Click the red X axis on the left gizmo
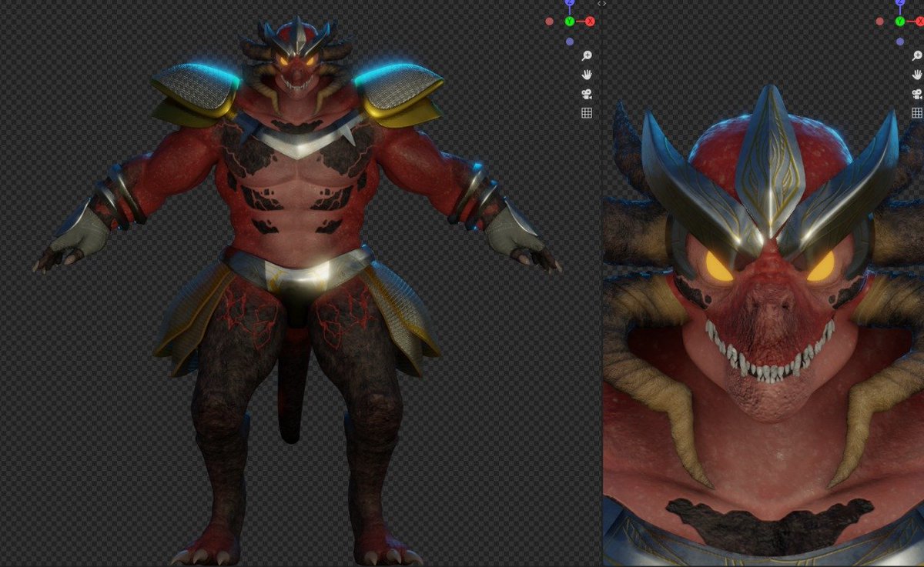Image resolution: width=924 pixels, height=567 pixels. tap(590, 21)
